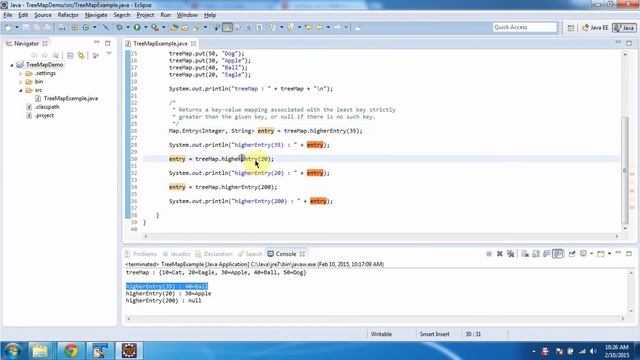Open the Navigate menu
The height and width of the screenshot is (360, 640).
(x=96, y=15)
